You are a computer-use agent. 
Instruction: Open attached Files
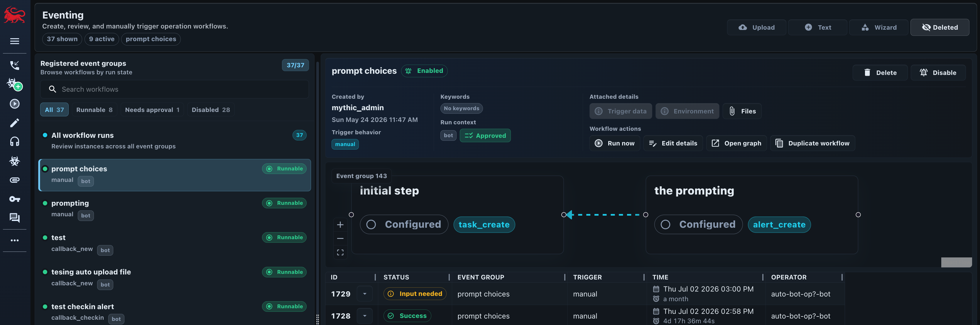coord(742,111)
